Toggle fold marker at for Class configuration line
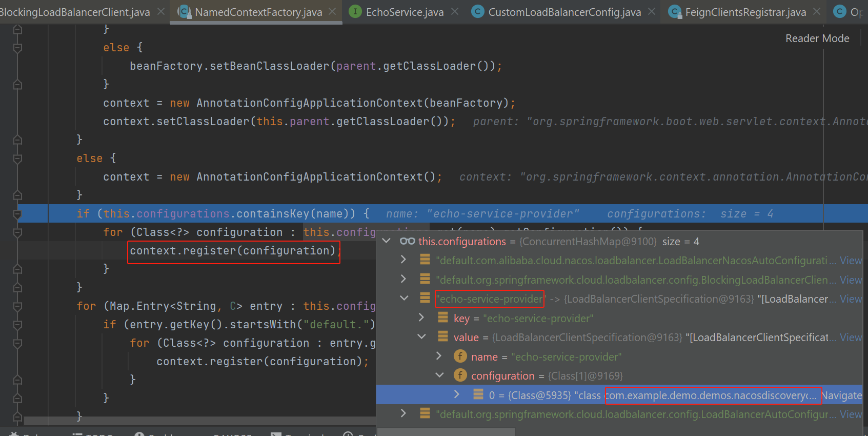Viewport: 868px width, 436px height. (x=17, y=232)
